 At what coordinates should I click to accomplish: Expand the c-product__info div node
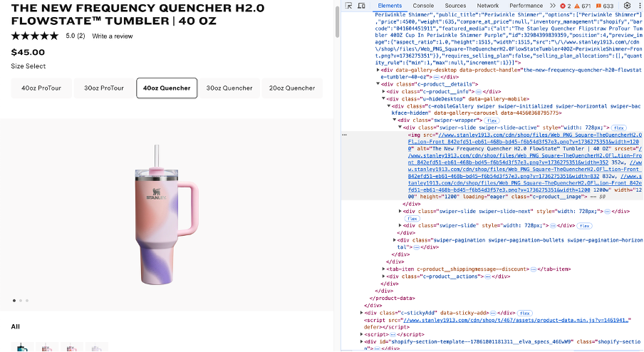pos(383,92)
